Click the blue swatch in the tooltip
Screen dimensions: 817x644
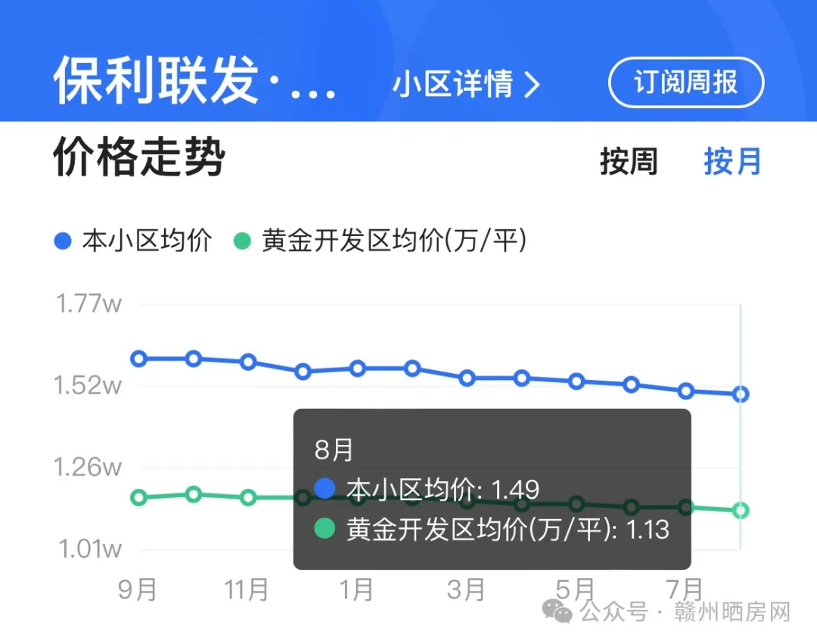[325, 488]
